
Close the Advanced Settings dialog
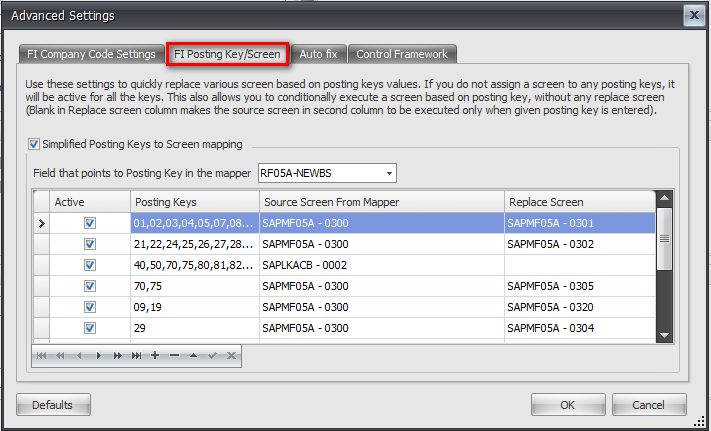click(x=694, y=15)
